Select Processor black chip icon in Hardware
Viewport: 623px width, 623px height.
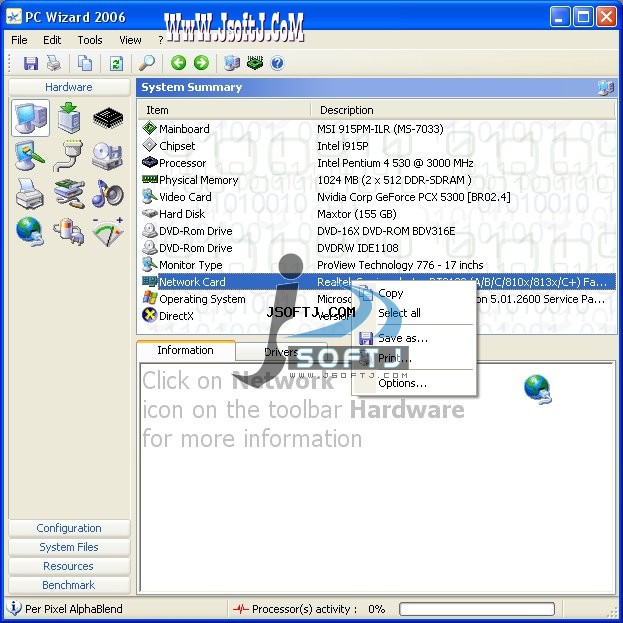108,118
